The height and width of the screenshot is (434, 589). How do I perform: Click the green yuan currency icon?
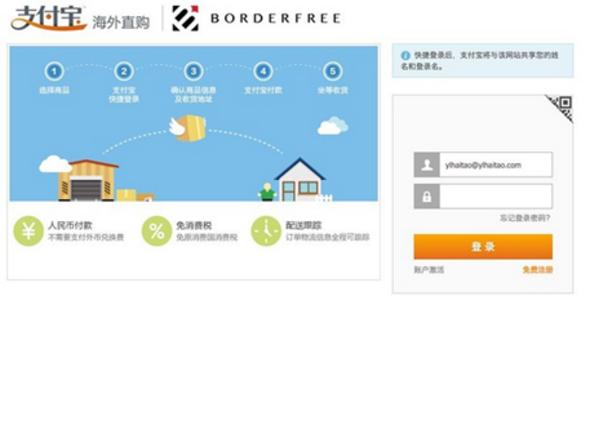click(29, 231)
